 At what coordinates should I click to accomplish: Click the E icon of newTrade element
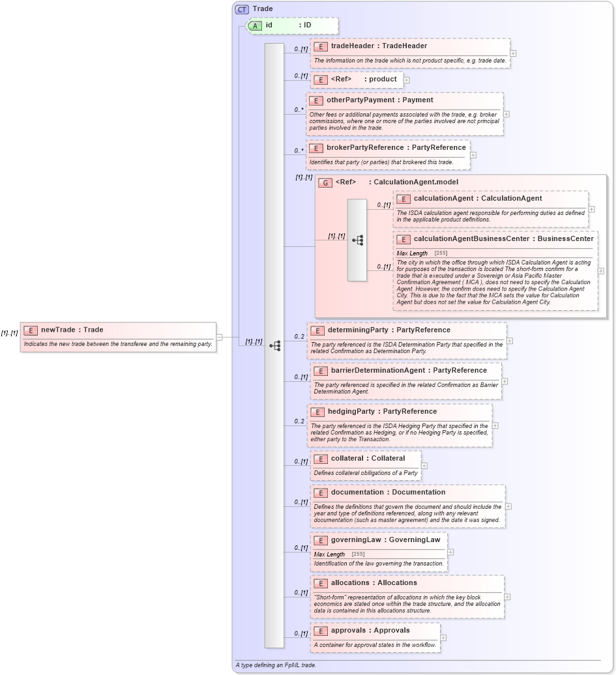pyautogui.click(x=31, y=330)
